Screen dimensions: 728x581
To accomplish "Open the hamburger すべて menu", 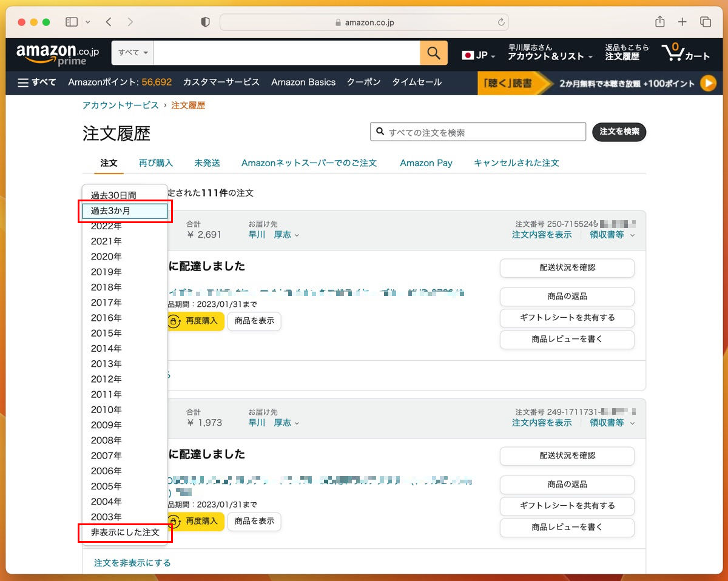I will point(37,82).
